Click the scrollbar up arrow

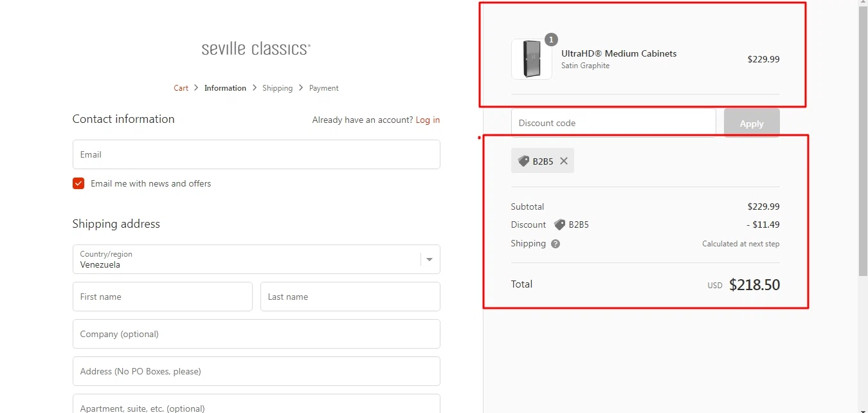tap(863, 4)
